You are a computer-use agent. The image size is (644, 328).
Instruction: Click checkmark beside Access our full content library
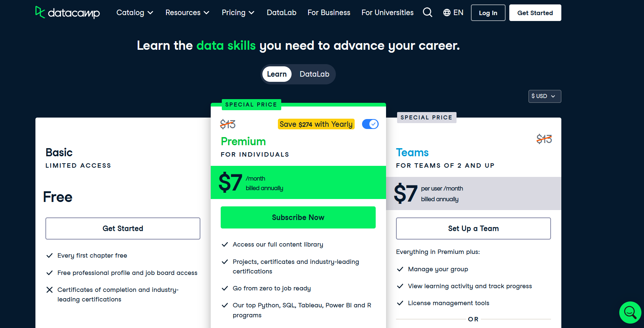coord(225,244)
